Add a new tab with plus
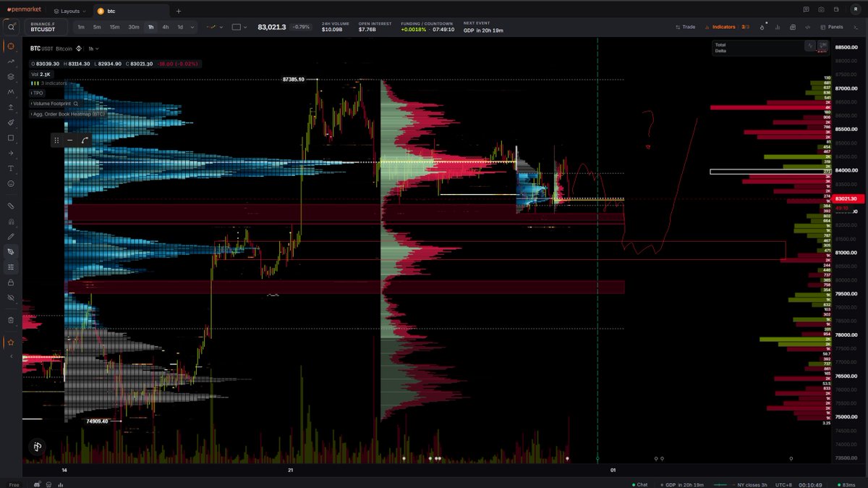 pos(179,11)
